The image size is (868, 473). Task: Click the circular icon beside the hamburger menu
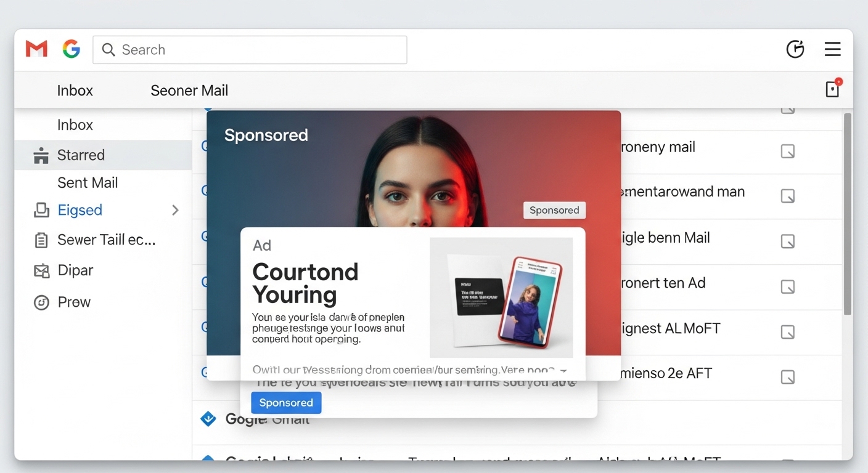pyautogui.click(x=795, y=49)
